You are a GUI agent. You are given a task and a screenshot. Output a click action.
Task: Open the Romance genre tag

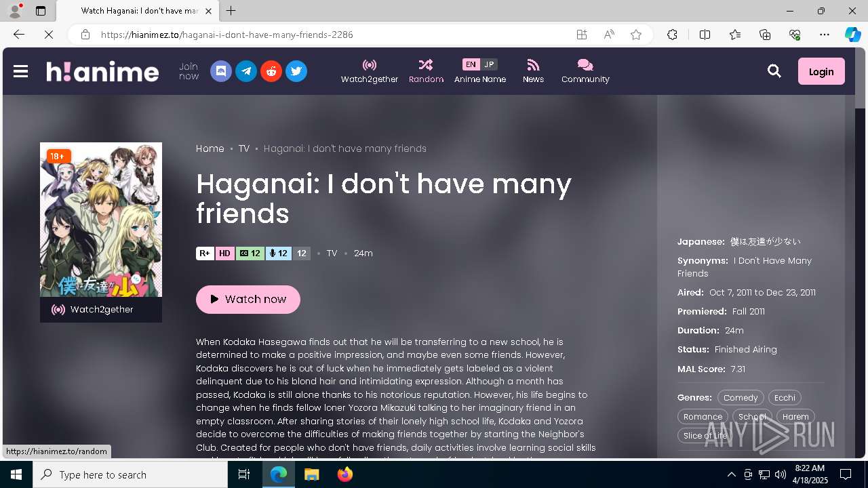pos(703,417)
